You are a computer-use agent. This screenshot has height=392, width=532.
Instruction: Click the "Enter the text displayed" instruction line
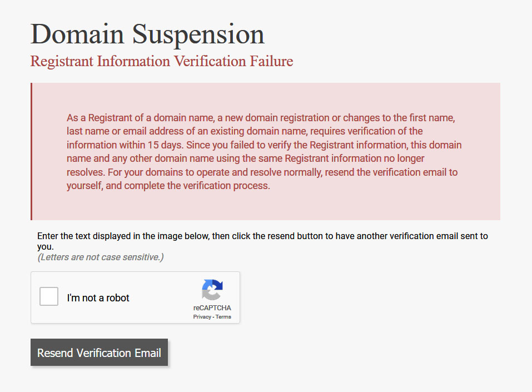click(x=262, y=236)
